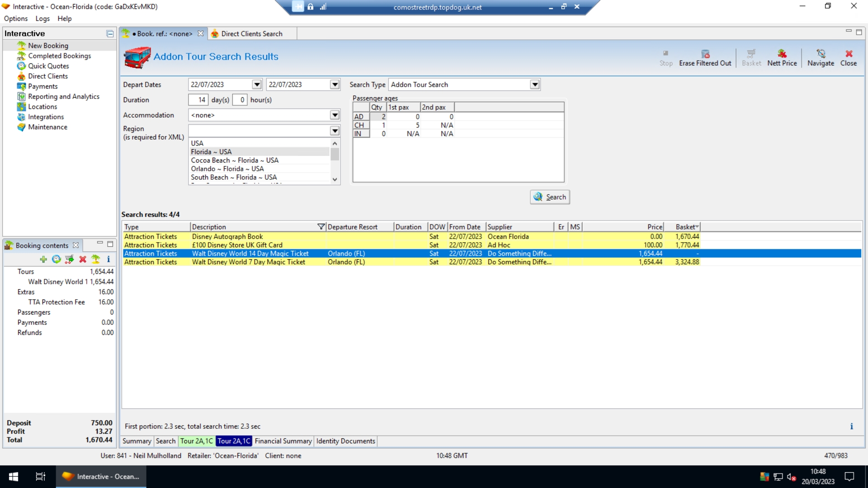Open Search Type dropdown

(x=535, y=84)
